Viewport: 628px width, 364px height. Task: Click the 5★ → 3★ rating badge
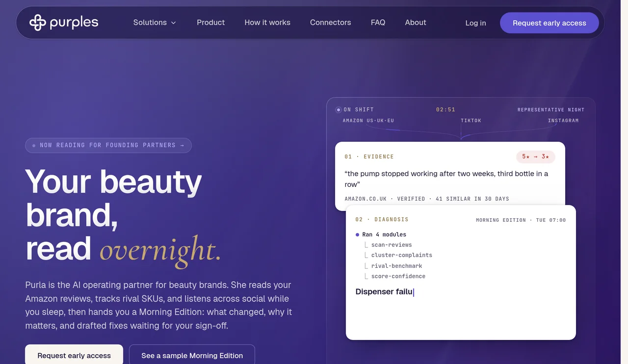[536, 156]
